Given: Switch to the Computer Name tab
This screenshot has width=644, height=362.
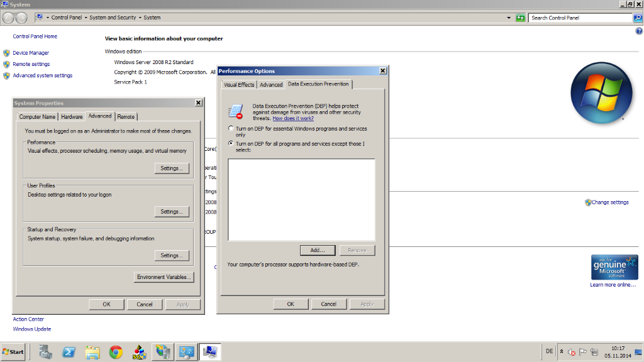Looking at the screenshot, I should point(37,117).
